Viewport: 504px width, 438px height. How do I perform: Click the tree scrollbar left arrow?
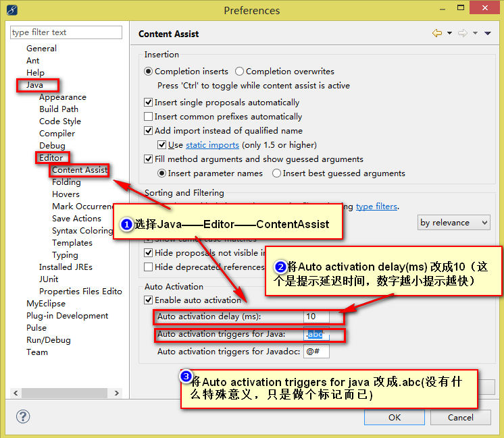pyautogui.click(x=16, y=393)
